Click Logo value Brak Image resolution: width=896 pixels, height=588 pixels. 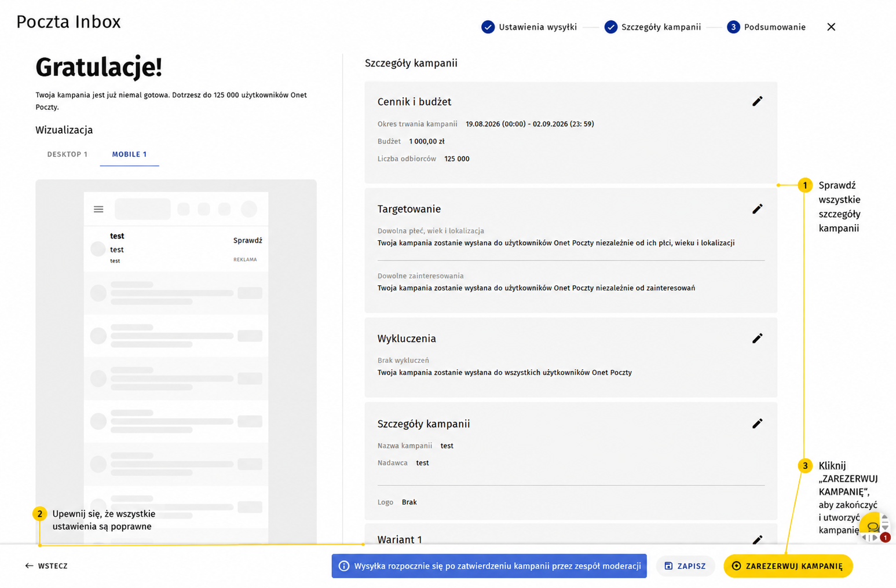pyautogui.click(x=409, y=502)
